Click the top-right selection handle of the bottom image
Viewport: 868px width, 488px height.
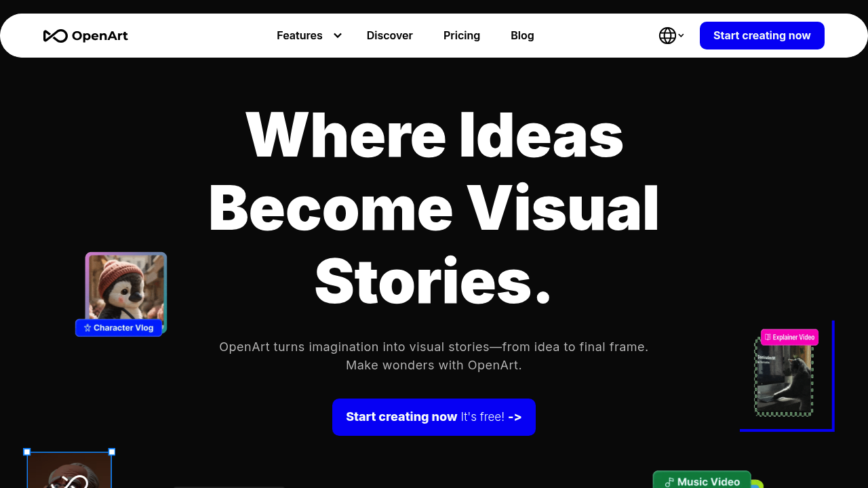(112, 451)
